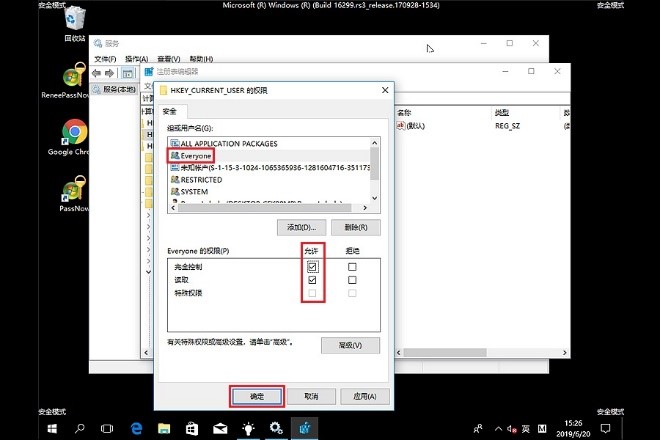This screenshot has width=660, height=440.
Task: Click the Add (添加) button
Action: (301, 227)
